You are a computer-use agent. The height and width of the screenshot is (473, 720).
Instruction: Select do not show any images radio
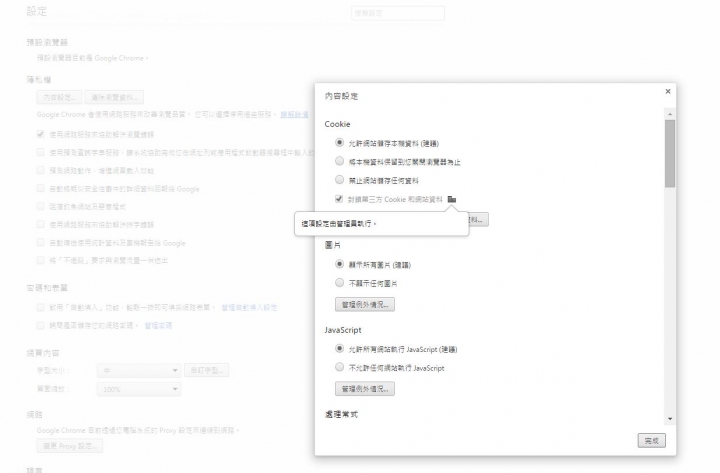(x=339, y=283)
